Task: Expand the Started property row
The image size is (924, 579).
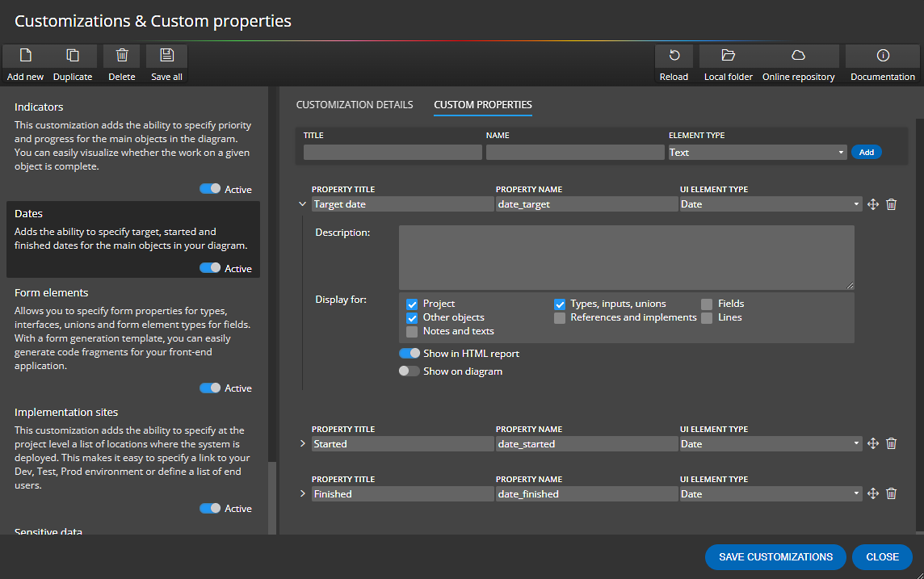Action: pyautogui.click(x=302, y=443)
